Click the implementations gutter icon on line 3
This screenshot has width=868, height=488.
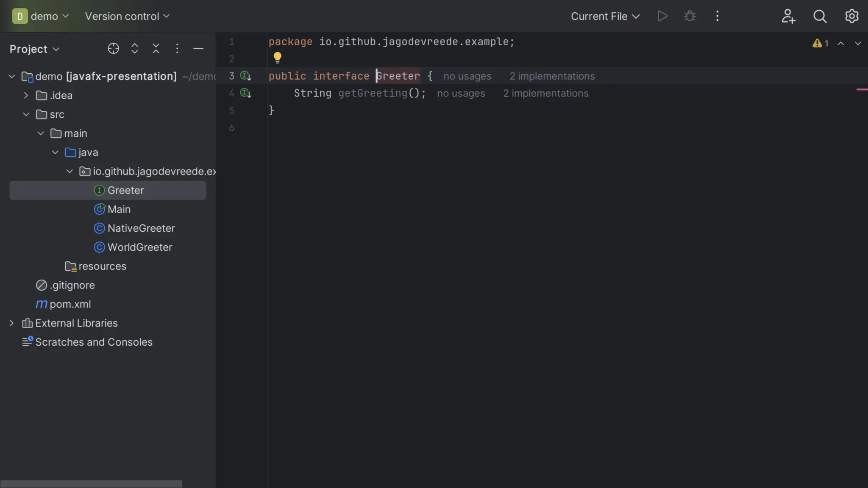click(246, 76)
